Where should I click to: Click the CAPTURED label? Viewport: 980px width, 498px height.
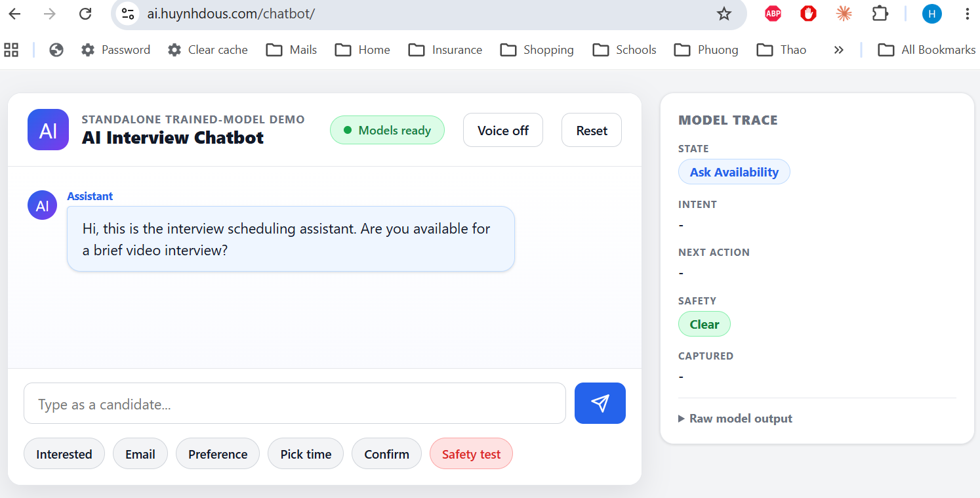coord(706,356)
